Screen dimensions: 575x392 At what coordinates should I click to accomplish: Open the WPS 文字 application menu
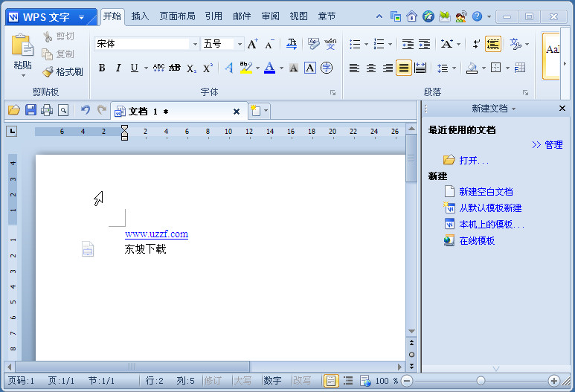pos(51,17)
